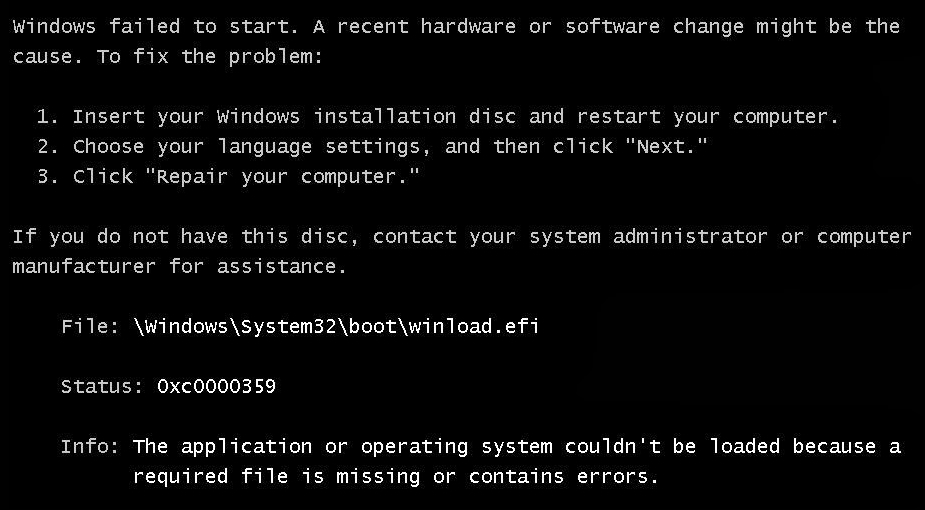The image size is (925, 510).
Task: Click 'To fix the problem:' text
Action: tap(210, 57)
